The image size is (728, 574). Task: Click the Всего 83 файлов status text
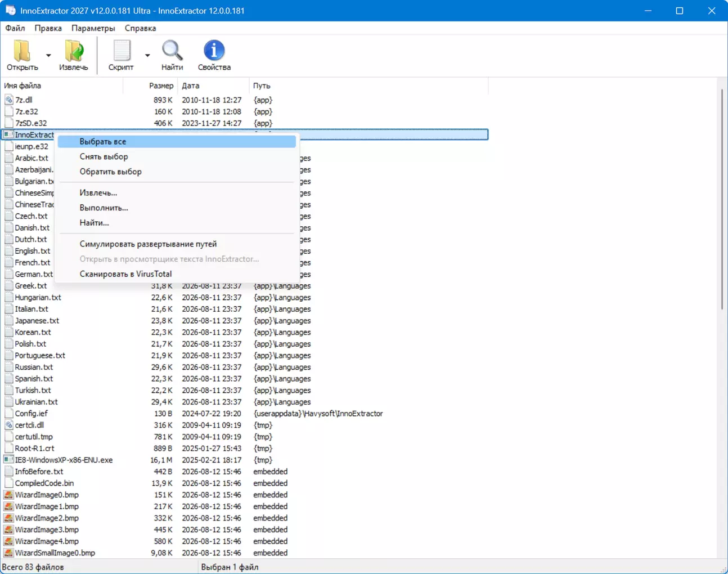(x=33, y=567)
